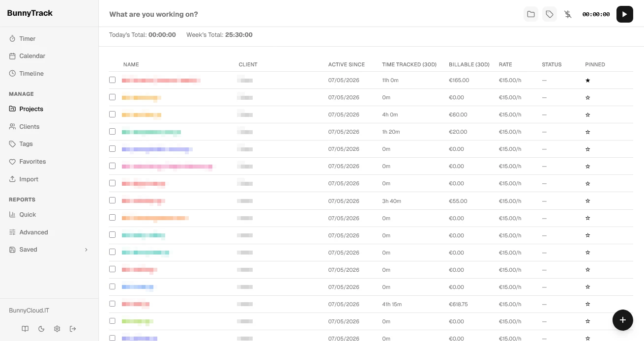Click the PINNED column header

[595, 64]
